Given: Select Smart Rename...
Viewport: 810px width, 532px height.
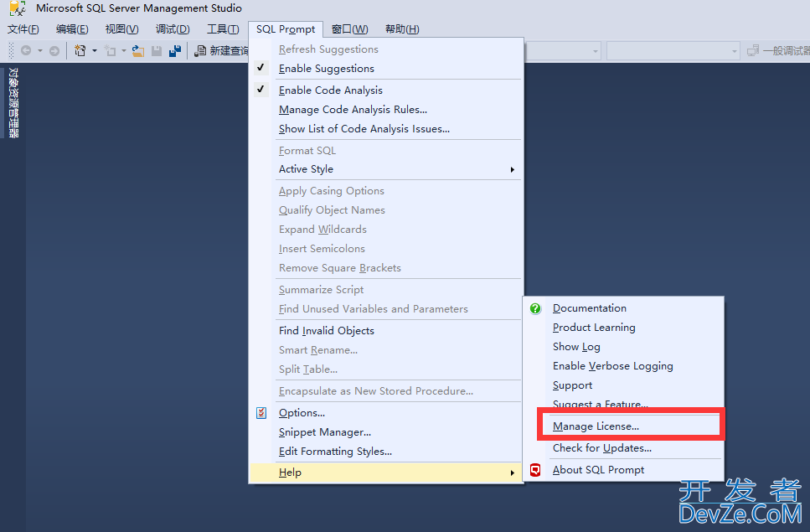Looking at the screenshot, I should click(x=318, y=350).
